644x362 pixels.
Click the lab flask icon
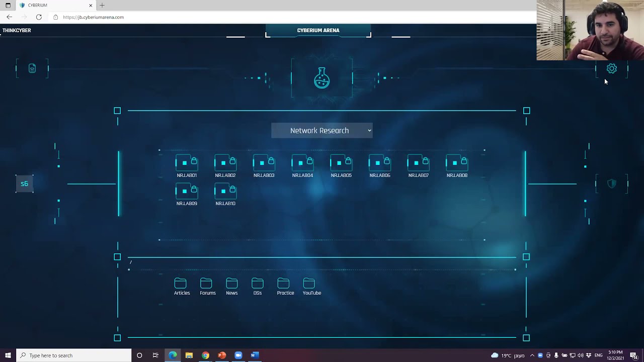pos(322,78)
